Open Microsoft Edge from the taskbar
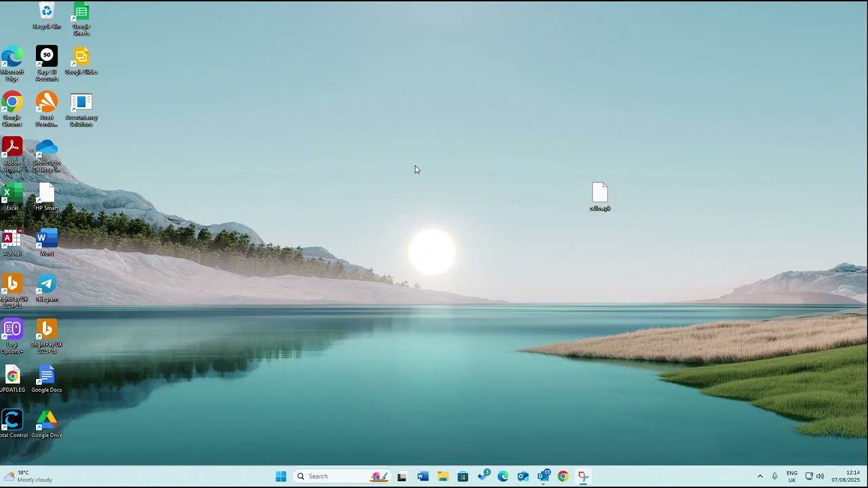This screenshot has width=868, height=488. [503, 476]
